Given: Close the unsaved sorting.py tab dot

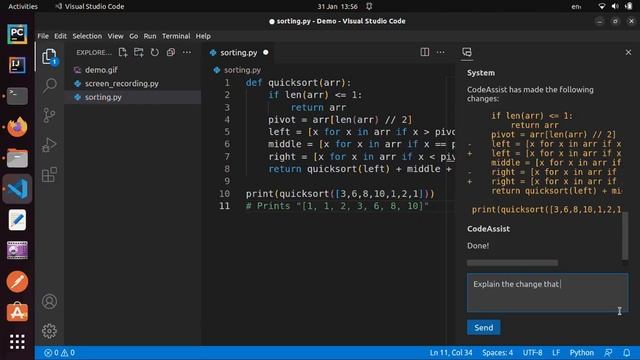Looking at the screenshot, I should click(266, 52).
